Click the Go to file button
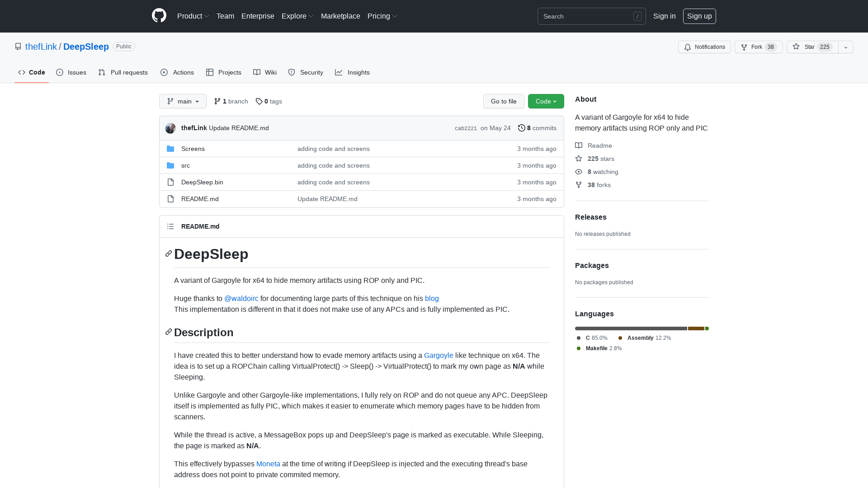868x488 pixels. coord(504,101)
